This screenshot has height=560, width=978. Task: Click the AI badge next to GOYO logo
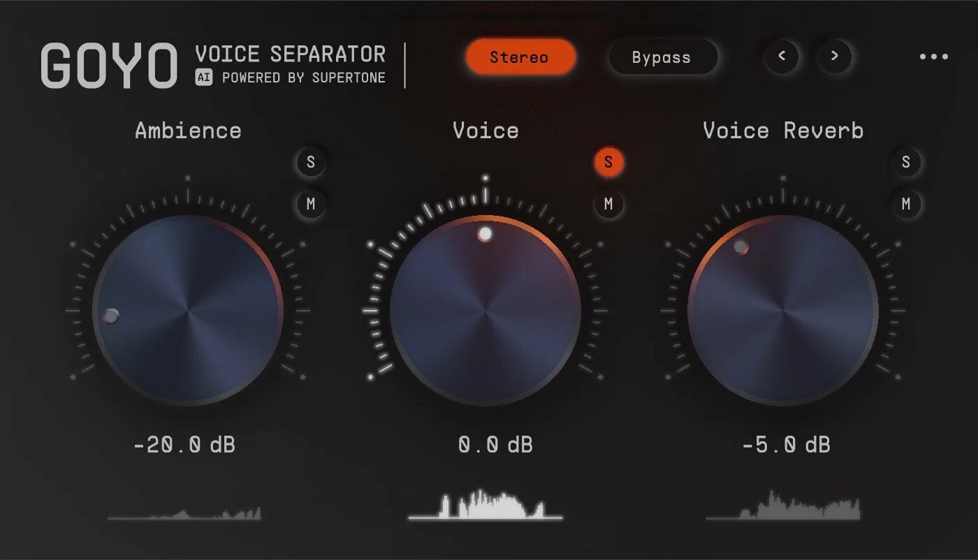coord(204,78)
